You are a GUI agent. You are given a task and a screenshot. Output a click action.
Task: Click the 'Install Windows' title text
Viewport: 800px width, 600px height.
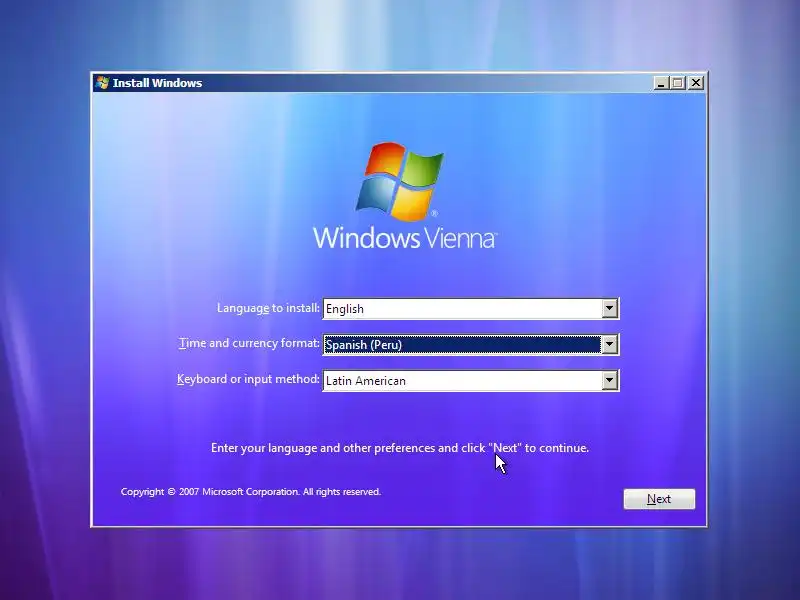(157, 83)
